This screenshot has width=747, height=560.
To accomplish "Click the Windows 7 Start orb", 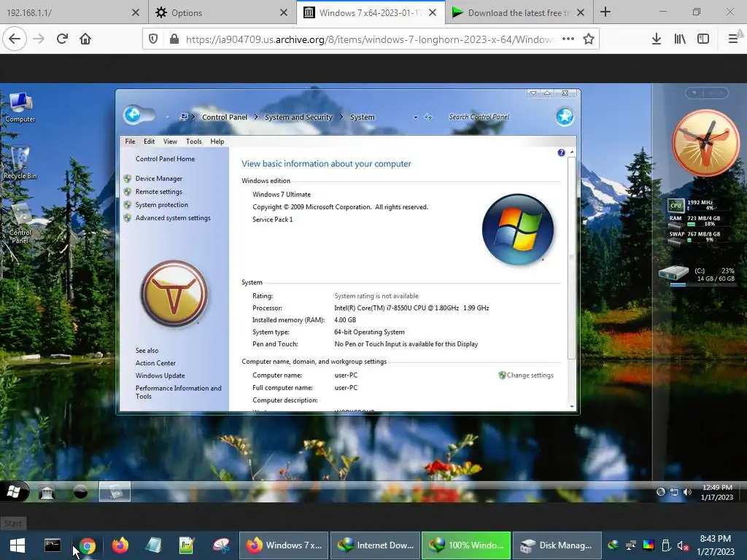I will (14, 491).
